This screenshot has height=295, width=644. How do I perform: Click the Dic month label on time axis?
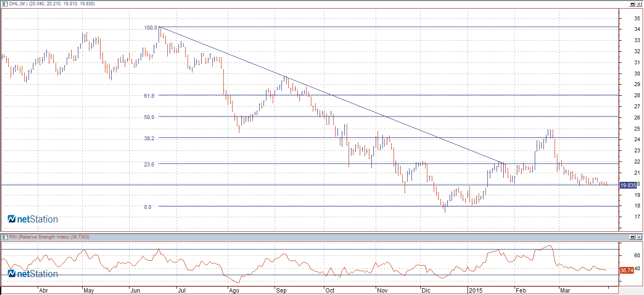[425, 291]
